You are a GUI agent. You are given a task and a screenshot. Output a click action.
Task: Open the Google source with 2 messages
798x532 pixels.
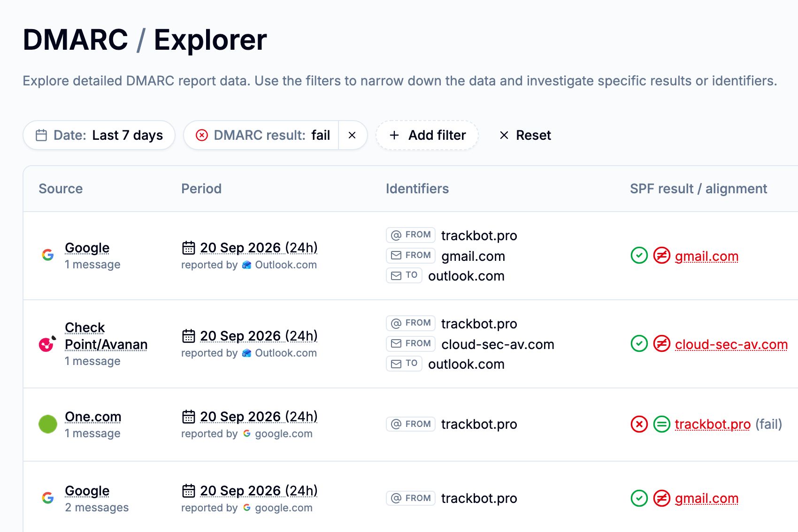[x=87, y=491]
